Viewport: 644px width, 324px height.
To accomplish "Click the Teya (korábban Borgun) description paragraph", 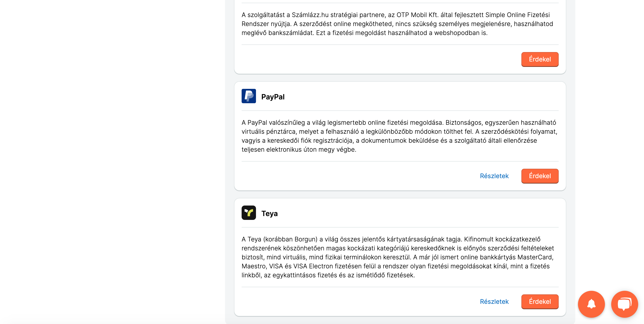I will click(398, 257).
